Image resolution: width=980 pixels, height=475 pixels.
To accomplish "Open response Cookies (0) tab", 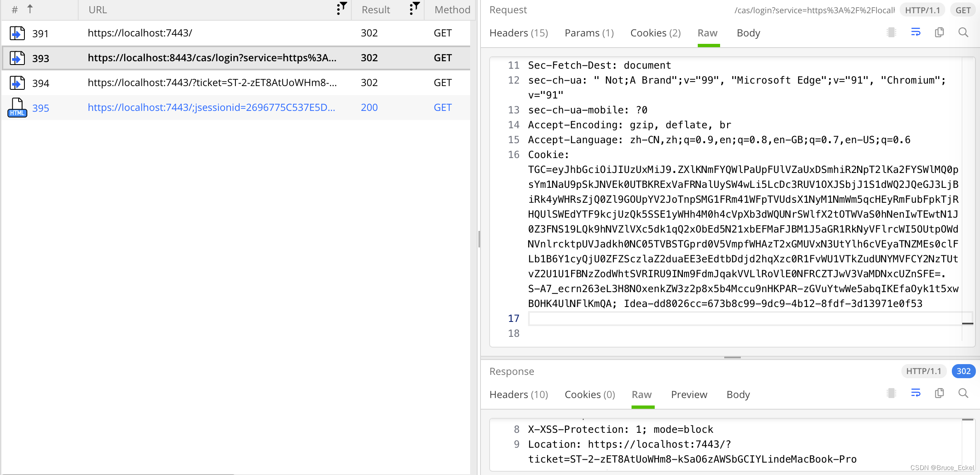I will point(590,395).
